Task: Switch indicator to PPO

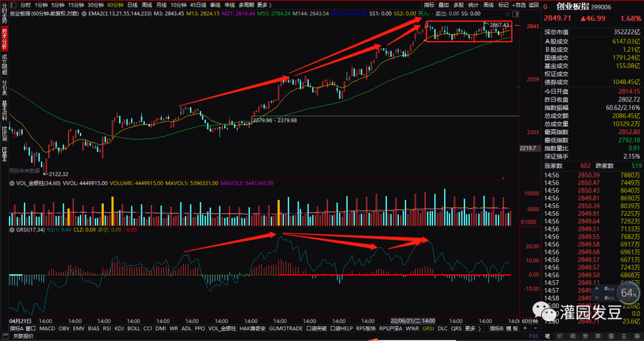Action: (x=200, y=328)
